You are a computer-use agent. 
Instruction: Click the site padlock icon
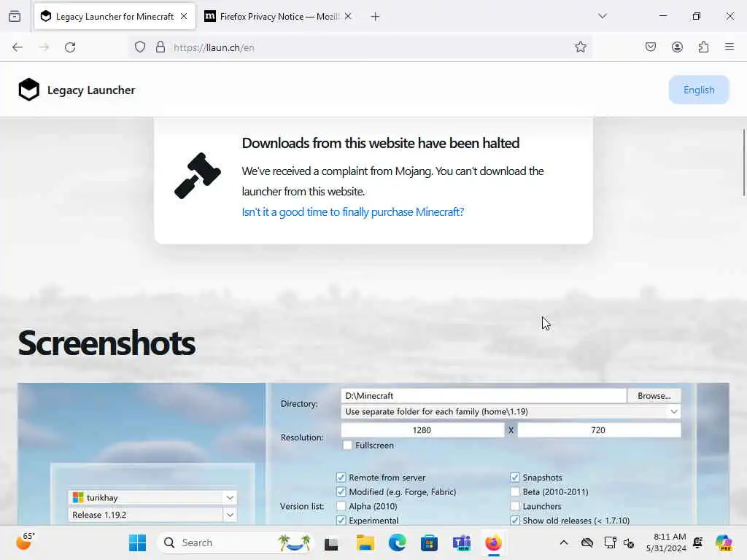pyautogui.click(x=160, y=47)
